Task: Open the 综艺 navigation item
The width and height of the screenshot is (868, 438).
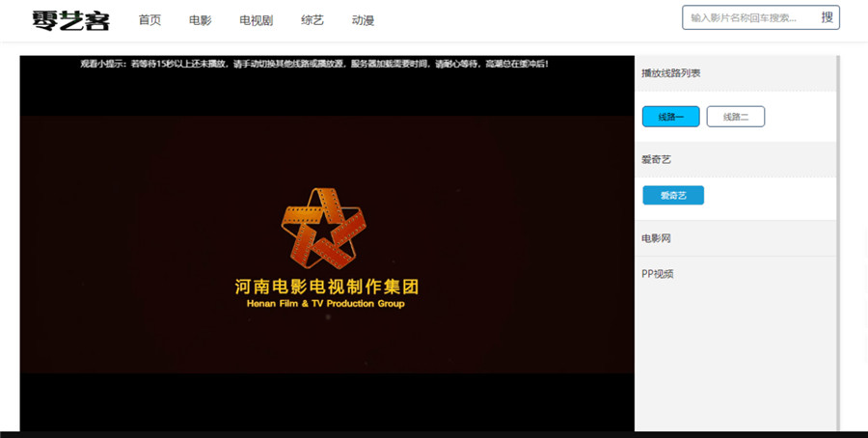Action: coord(312,20)
